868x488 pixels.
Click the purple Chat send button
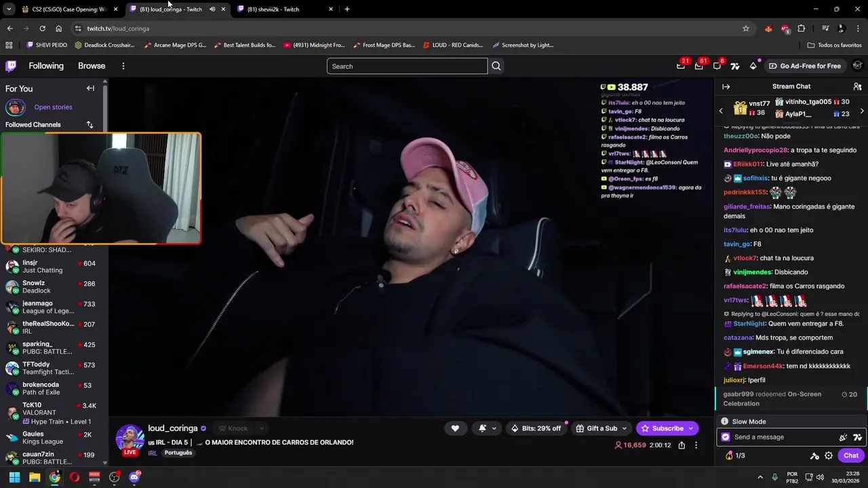click(x=851, y=455)
